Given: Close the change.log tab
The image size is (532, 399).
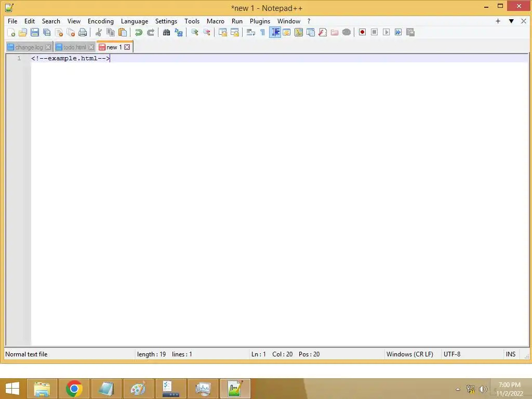Looking at the screenshot, I should pyautogui.click(x=48, y=47).
